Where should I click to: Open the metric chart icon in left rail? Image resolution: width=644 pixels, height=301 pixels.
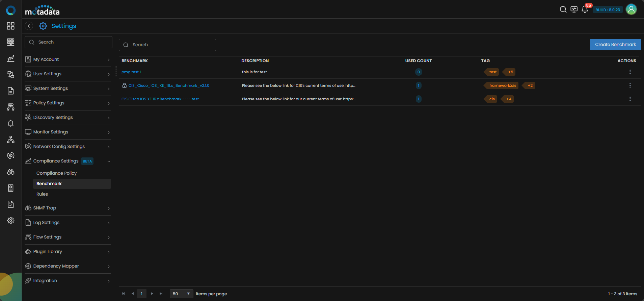(x=11, y=58)
